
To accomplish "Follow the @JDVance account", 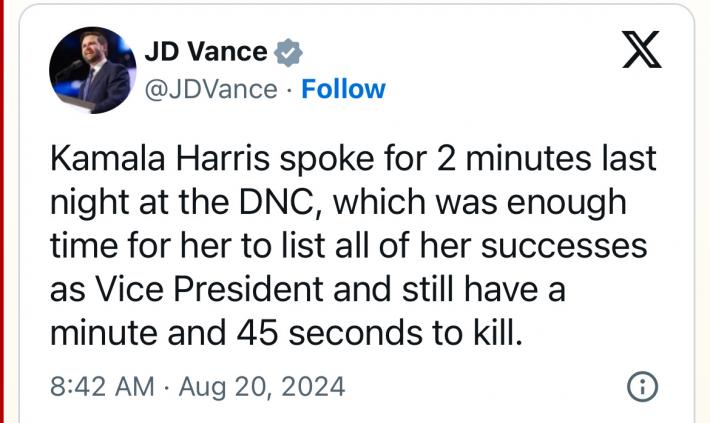I will point(343,89).
